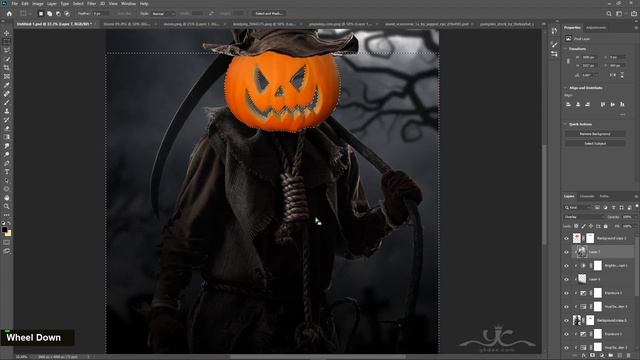Viewport: 640px width, 360px height.
Task: Toggle Lock Transparent Pixels in Layers panel
Action: click(x=576, y=226)
